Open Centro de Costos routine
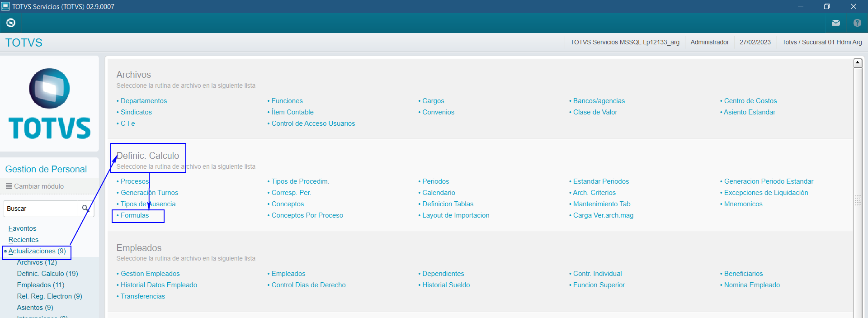Image resolution: width=868 pixels, height=318 pixels. [x=750, y=101]
